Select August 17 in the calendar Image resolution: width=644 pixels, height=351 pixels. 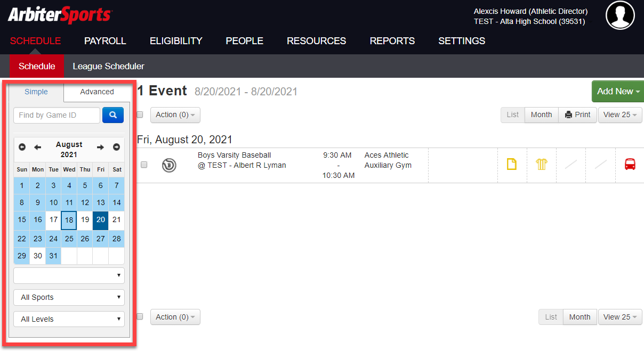coord(53,220)
